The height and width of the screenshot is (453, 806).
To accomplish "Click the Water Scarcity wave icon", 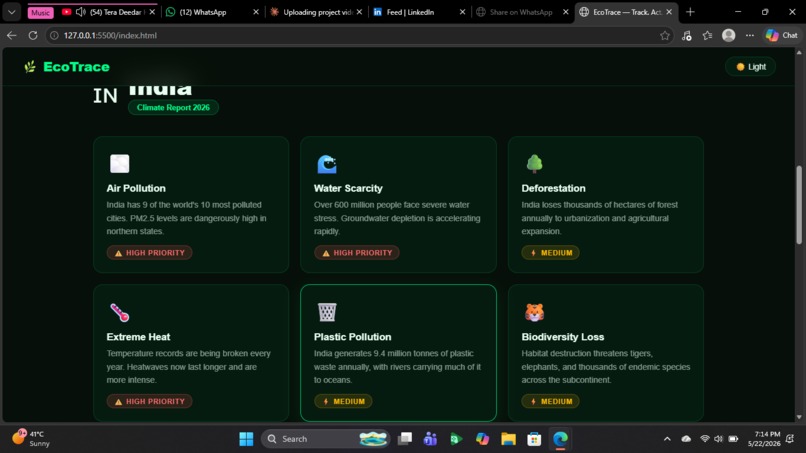I will pos(327,164).
